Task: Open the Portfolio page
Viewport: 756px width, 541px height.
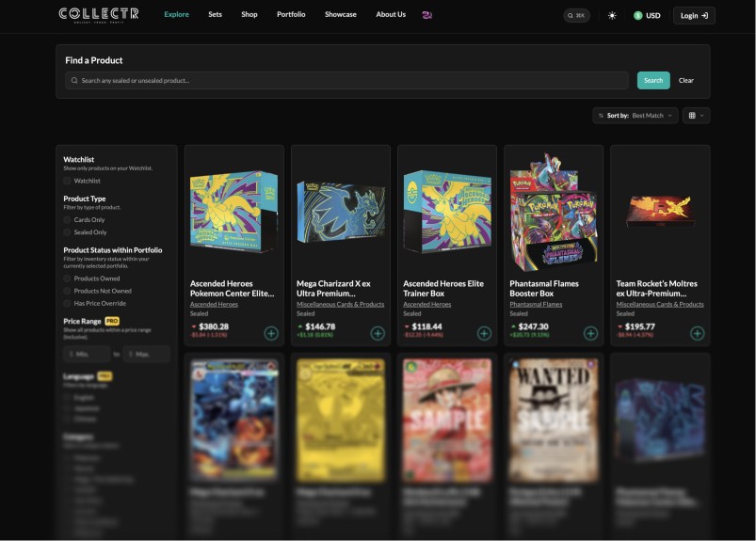Action: (291, 14)
